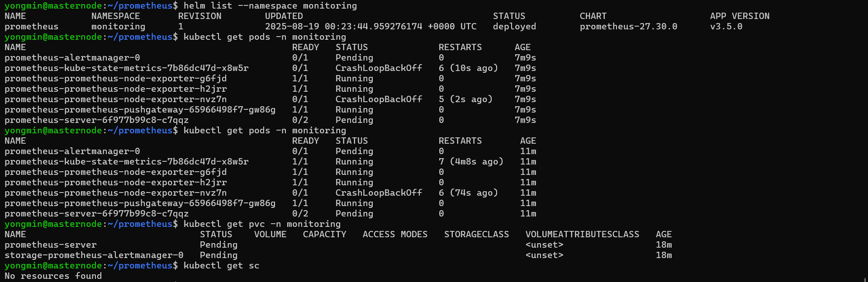The height and width of the screenshot is (282, 868).
Task: Click the v3.5.0 app version value
Action: pos(726,27)
